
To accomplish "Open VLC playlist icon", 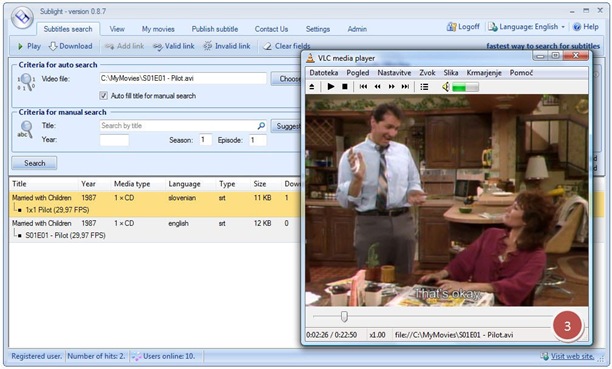I will click(424, 87).
